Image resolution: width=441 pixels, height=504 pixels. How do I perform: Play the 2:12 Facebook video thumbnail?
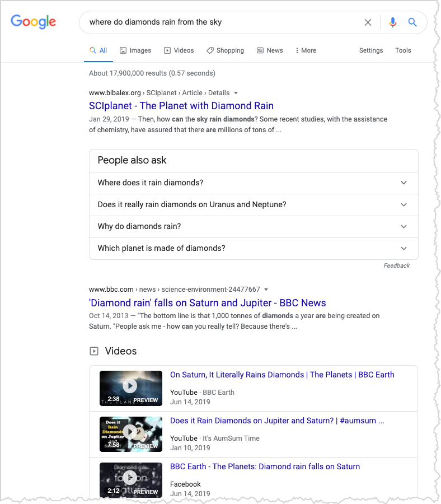[x=131, y=480]
